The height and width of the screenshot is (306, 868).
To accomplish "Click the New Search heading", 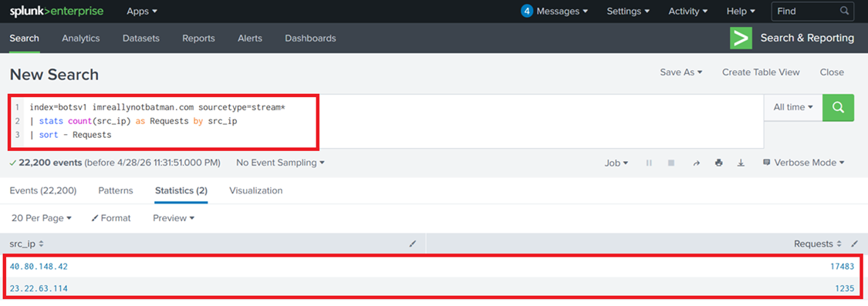I will click(54, 75).
